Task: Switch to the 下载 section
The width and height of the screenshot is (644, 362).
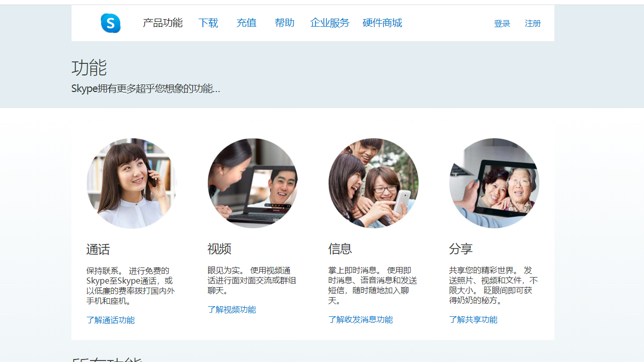Action: (208, 23)
